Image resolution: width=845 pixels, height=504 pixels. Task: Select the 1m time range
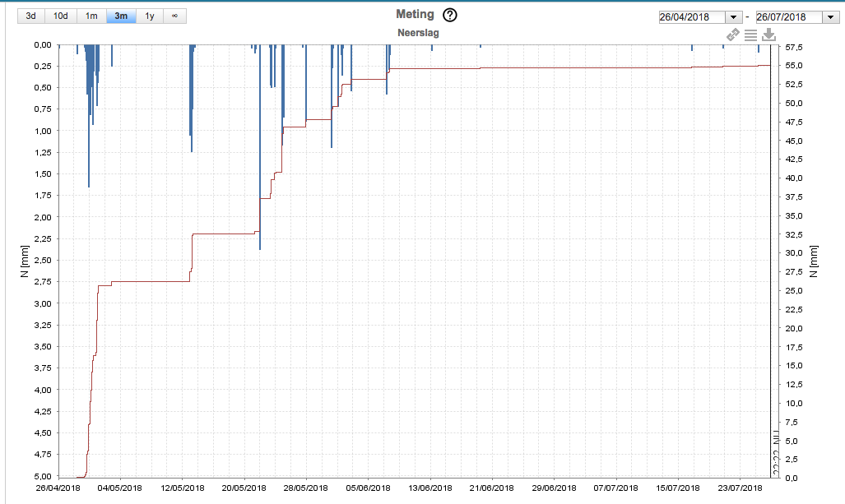tap(91, 16)
